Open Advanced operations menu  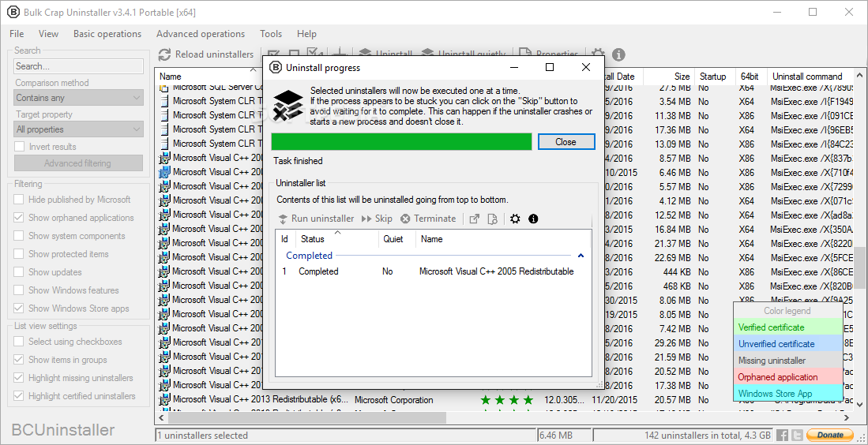(x=201, y=34)
